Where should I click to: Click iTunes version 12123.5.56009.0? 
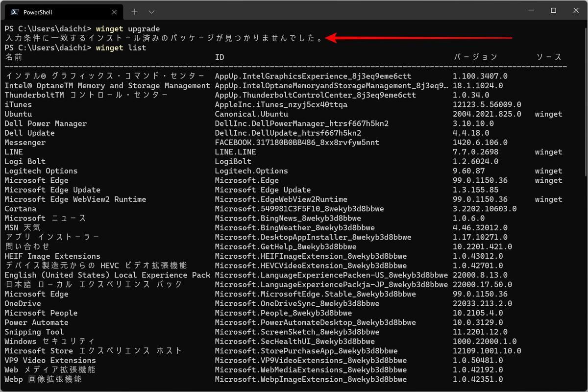pyautogui.click(x=487, y=105)
